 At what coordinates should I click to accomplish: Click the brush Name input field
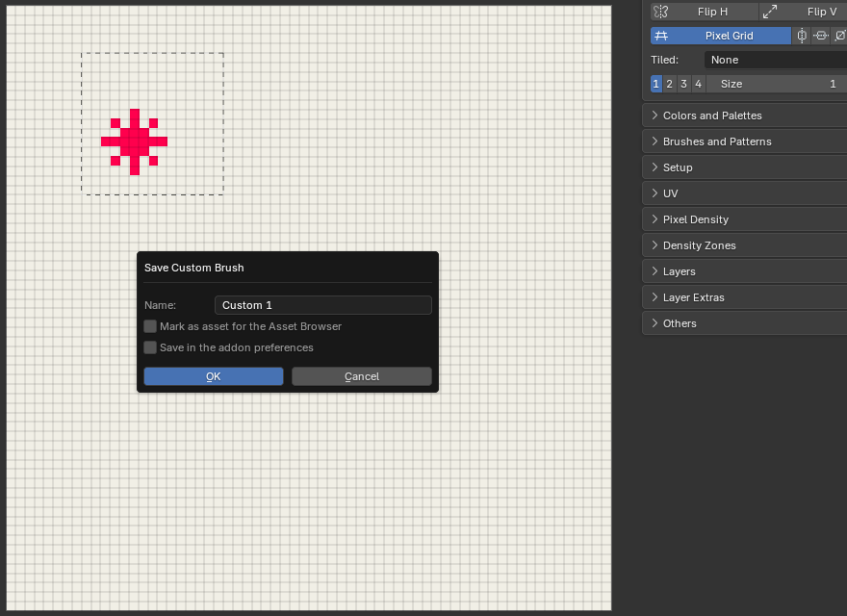pyautogui.click(x=323, y=305)
